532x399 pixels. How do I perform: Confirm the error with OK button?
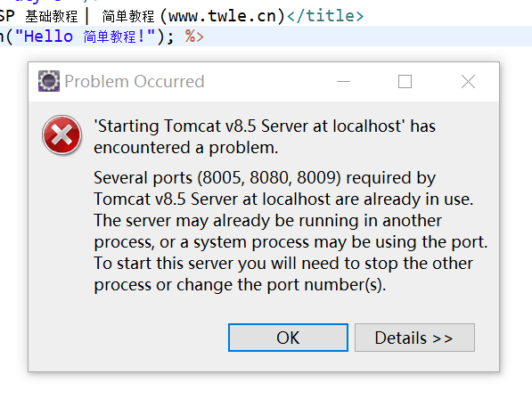click(288, 338)
